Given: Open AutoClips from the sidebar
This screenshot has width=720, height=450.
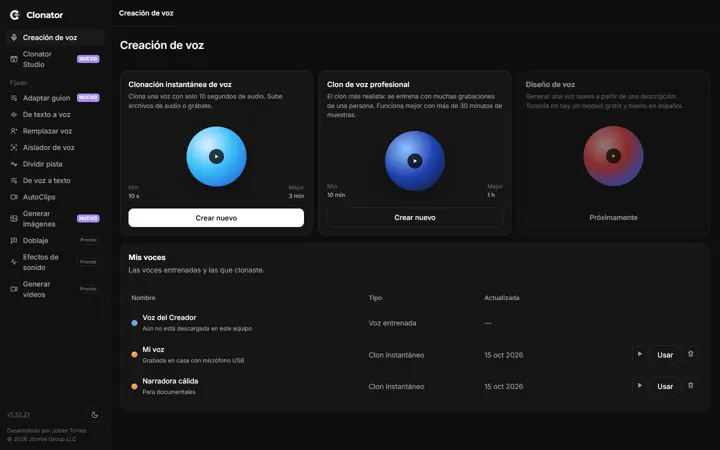Looking at the screenshot, I should 55,197.
